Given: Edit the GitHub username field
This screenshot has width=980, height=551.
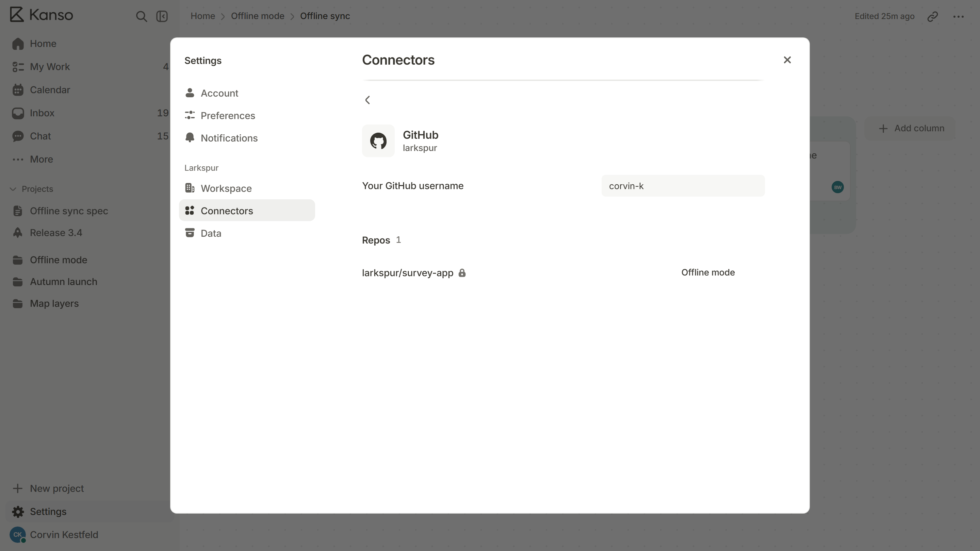Looking at the screenshot, I should tap(683, 186).
